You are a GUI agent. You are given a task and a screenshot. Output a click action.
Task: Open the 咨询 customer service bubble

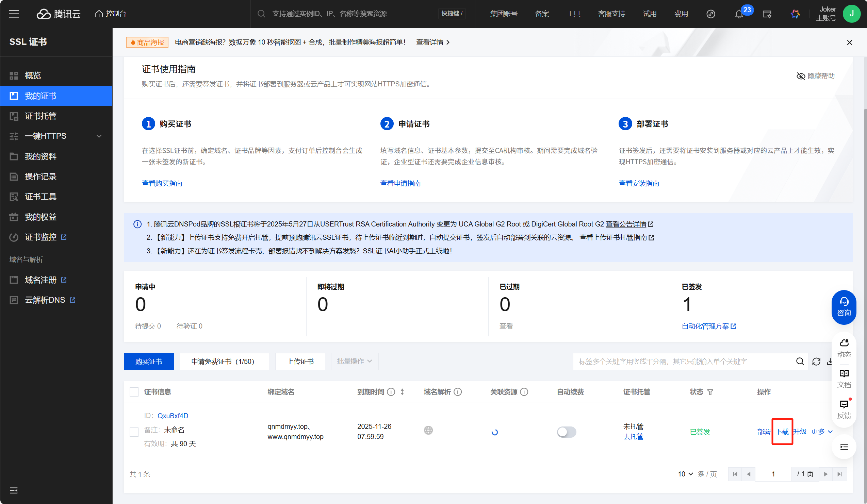click(x=844, y=307)
